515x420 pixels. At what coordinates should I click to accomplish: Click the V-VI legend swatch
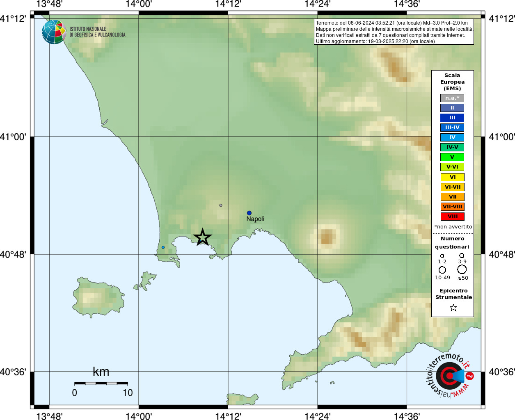[452, 167]
